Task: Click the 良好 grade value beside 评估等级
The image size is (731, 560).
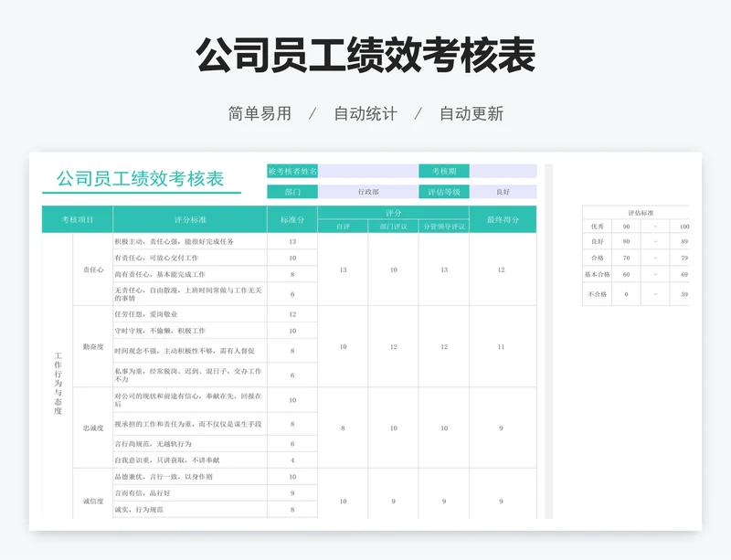Action: [503, 192]
